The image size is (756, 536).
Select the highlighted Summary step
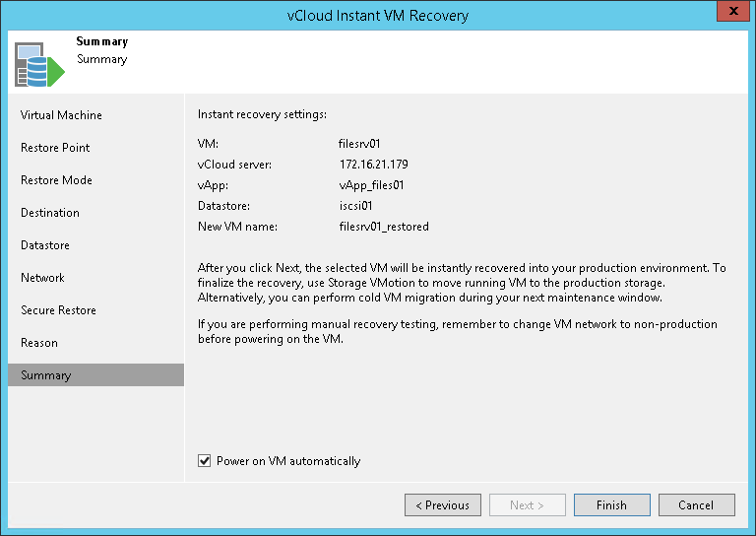click(x=95, y=374)
